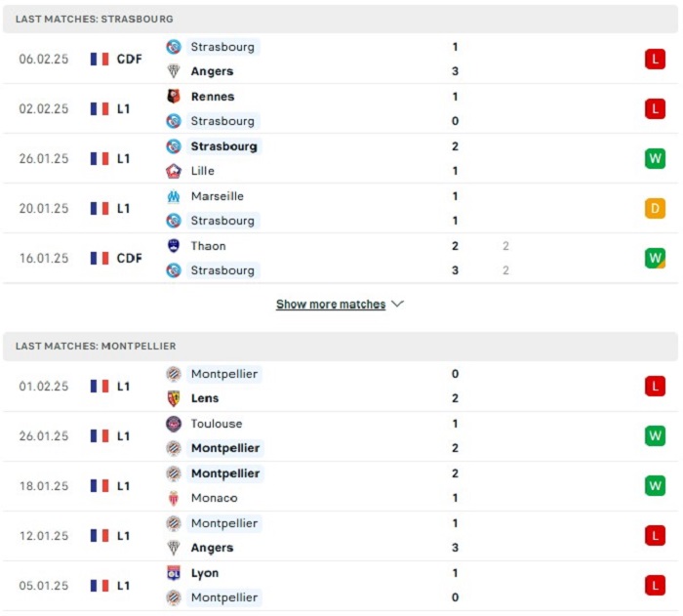Open the Last Matches: Montpellier section header
Viewport: 683px width, 616px height.
tap(341, 347)
